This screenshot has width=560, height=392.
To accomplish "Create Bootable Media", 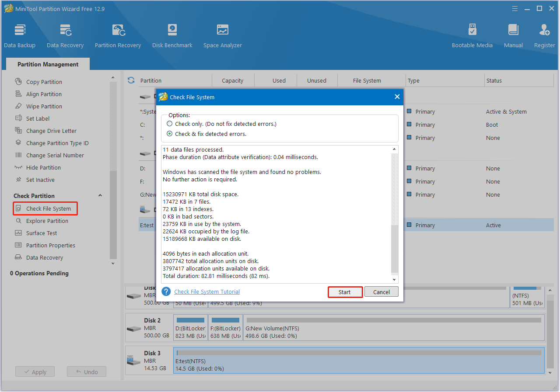I will [472, 36].
